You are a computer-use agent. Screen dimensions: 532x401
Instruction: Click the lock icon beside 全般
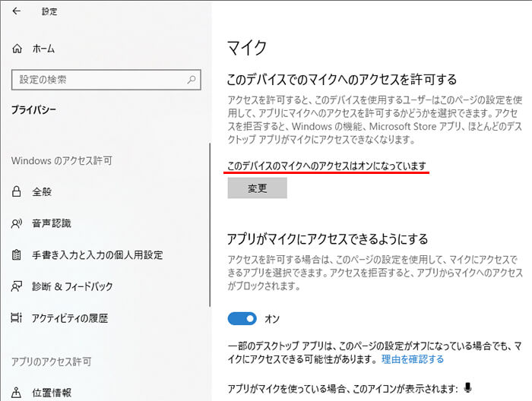[x=16, y=191]
